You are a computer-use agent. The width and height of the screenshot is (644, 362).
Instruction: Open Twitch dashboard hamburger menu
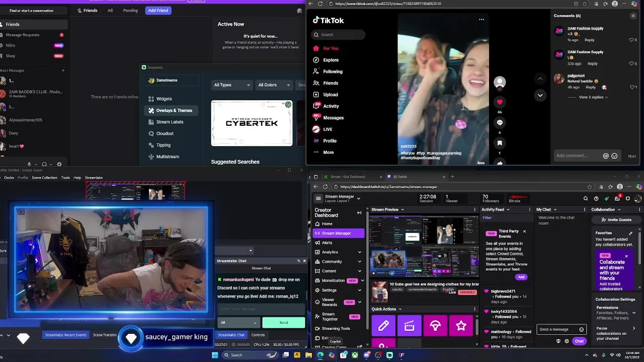[318, 199]
